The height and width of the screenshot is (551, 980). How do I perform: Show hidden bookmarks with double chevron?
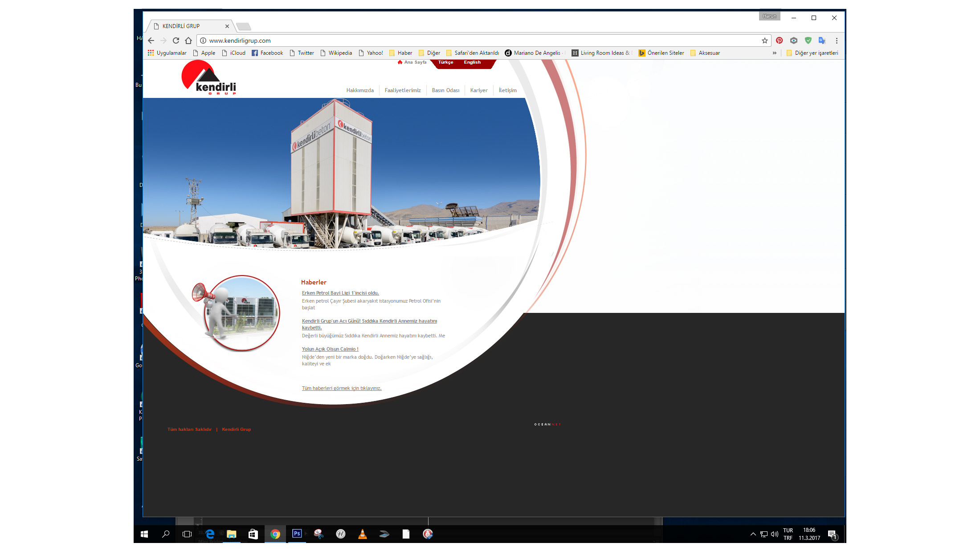click(774, 53)
